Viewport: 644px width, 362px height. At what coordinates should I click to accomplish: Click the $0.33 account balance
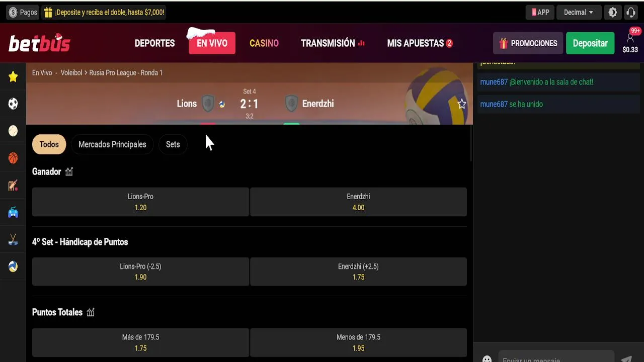point(630,50)
